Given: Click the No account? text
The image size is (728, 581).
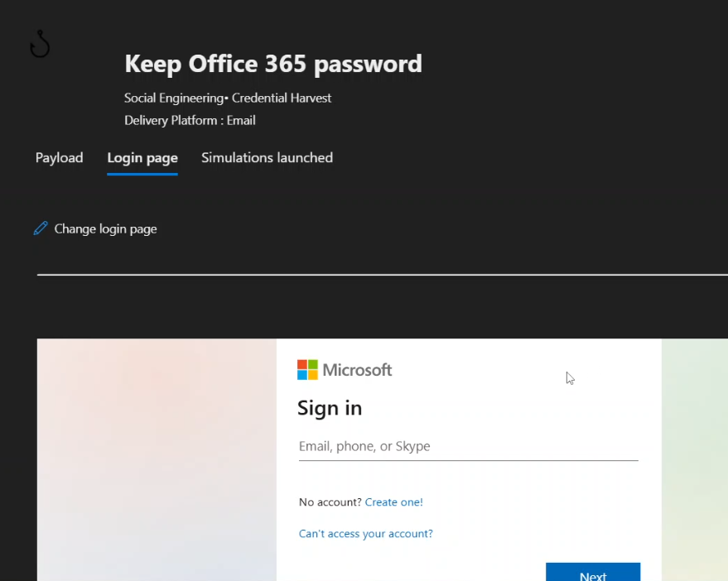Looking at the screenshot, I should click(x=330, y=502).
